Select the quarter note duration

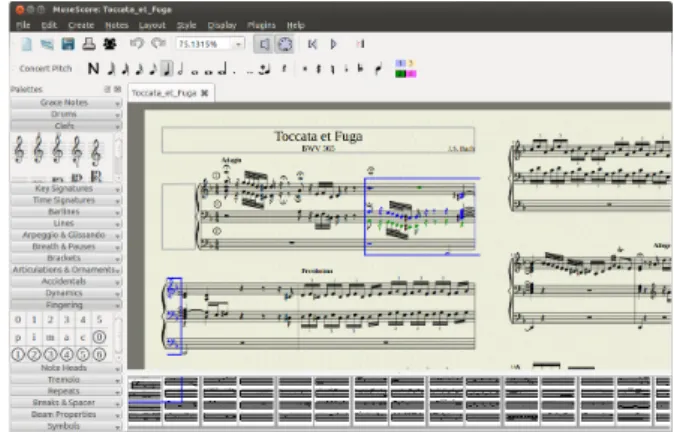click(167, 69)
